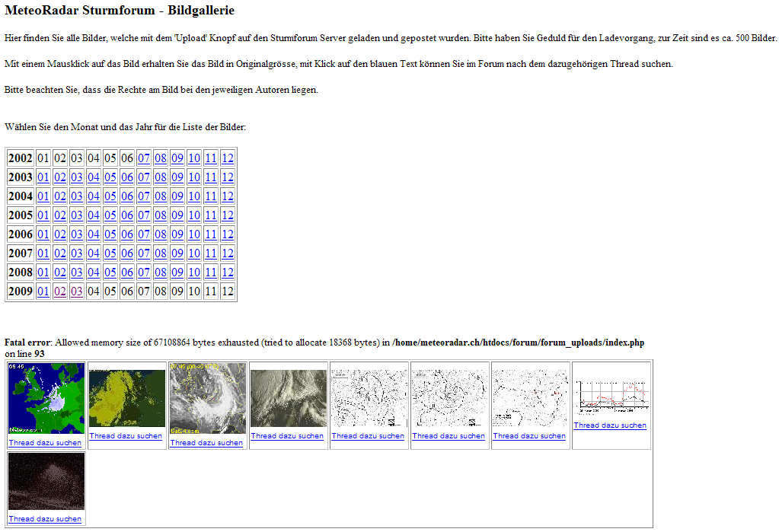Open month 09 in the 2003 row
This screenshot has width=779, height=532.
pos(177,177)
